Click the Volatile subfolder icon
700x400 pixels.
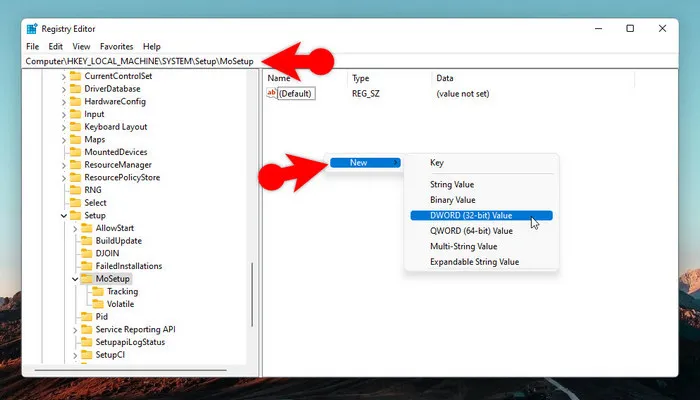point(98,304)
